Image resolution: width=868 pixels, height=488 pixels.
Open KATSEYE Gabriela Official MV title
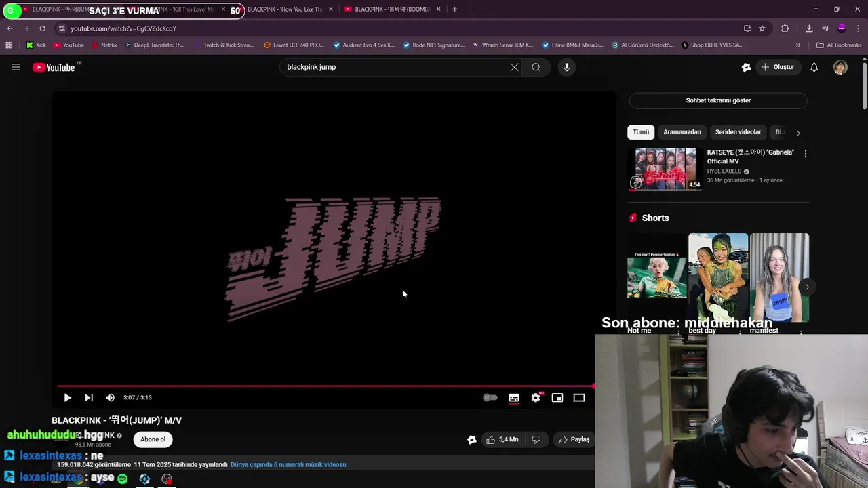coord(750,157)
